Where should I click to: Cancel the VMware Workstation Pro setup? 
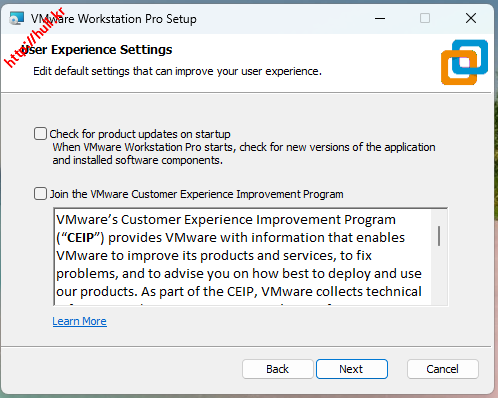click(x=443, y=369)
